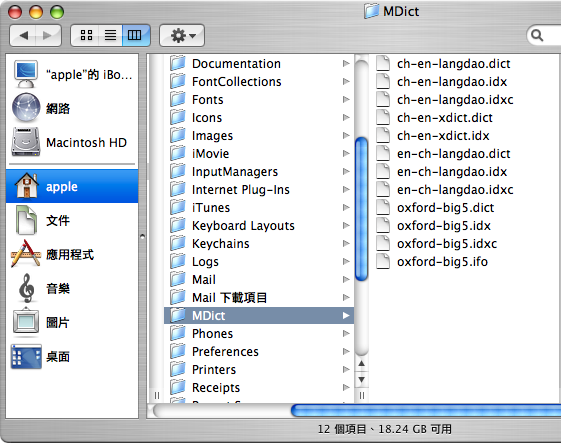Open Macintosh HD in sidebar

click(72, 142)
